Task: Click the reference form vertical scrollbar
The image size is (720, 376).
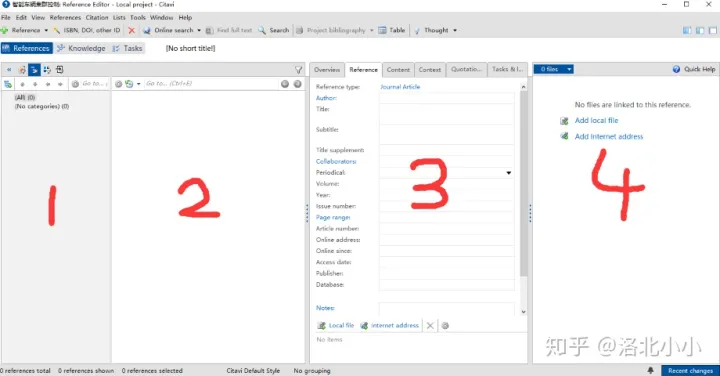Action: (523, 184)
